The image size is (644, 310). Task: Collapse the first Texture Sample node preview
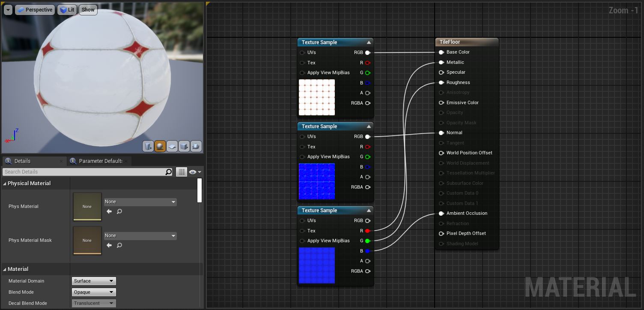tap(369, 42)
